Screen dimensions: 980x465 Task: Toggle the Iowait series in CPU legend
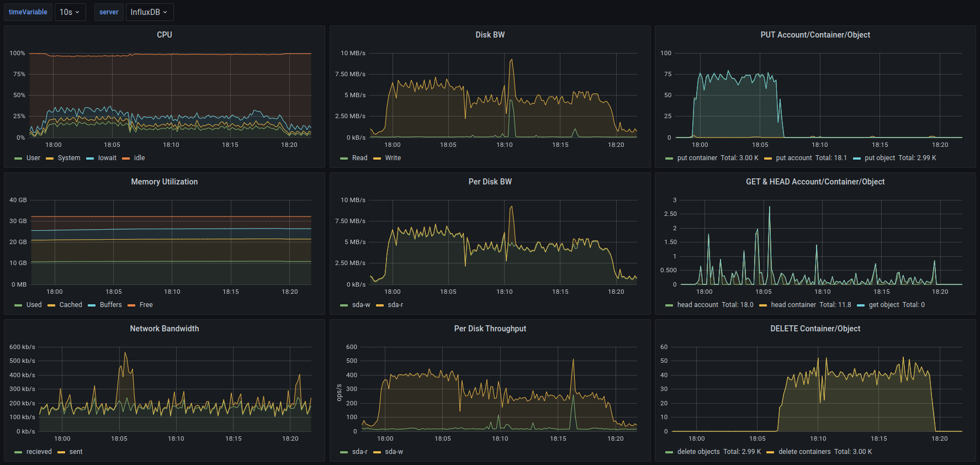coord(107,158)
